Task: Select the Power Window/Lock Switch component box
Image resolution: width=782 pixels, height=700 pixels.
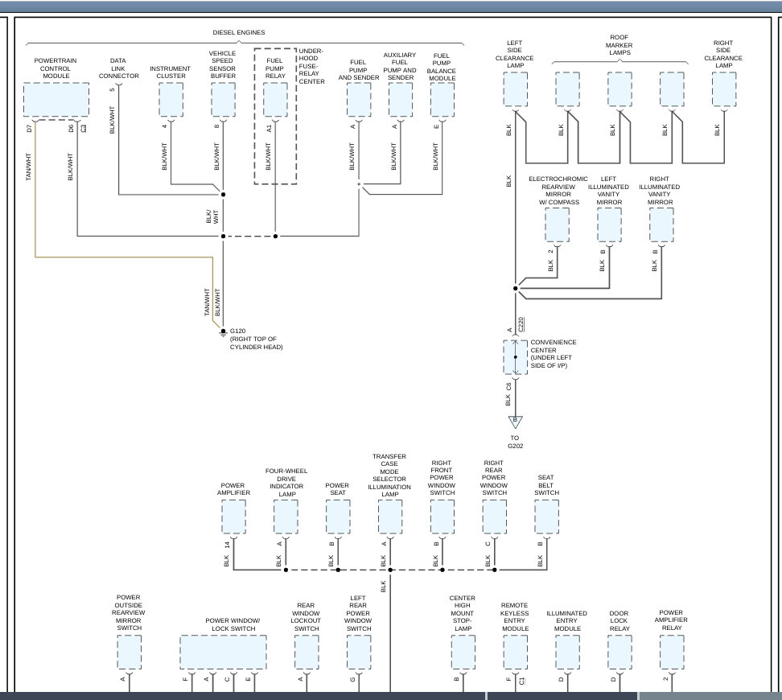Action: 223,652
